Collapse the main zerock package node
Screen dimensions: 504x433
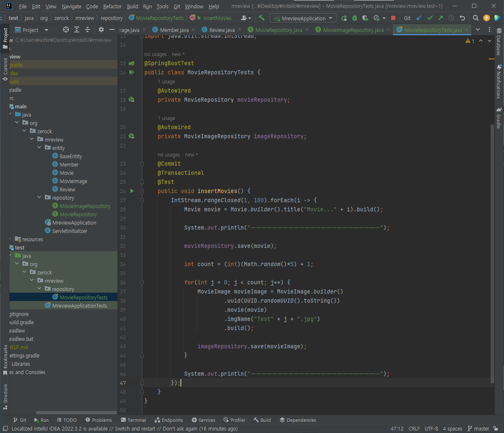point(24,131)
